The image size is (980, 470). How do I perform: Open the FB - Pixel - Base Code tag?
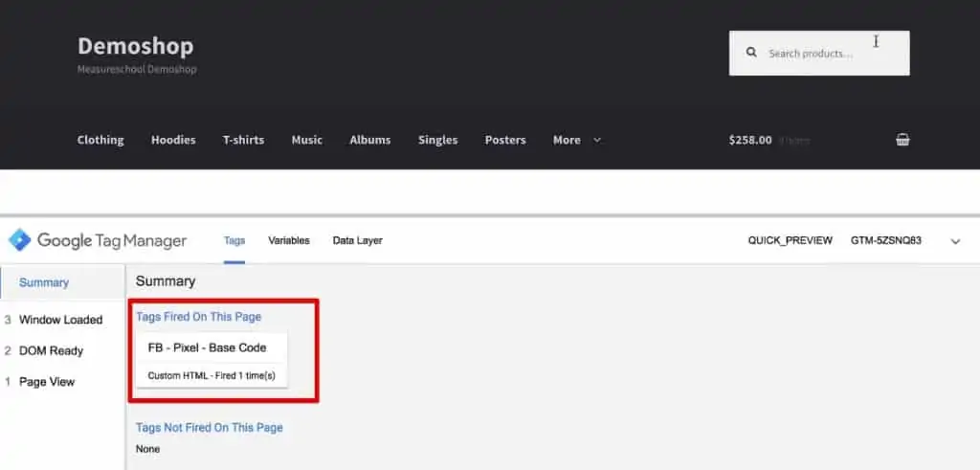[x=212, y=360]
